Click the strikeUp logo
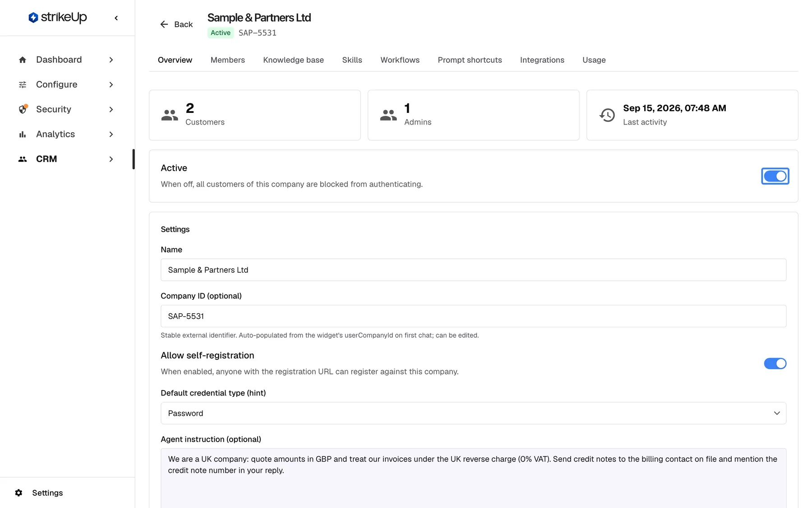 pyautogui.click(x=57, y=18)
